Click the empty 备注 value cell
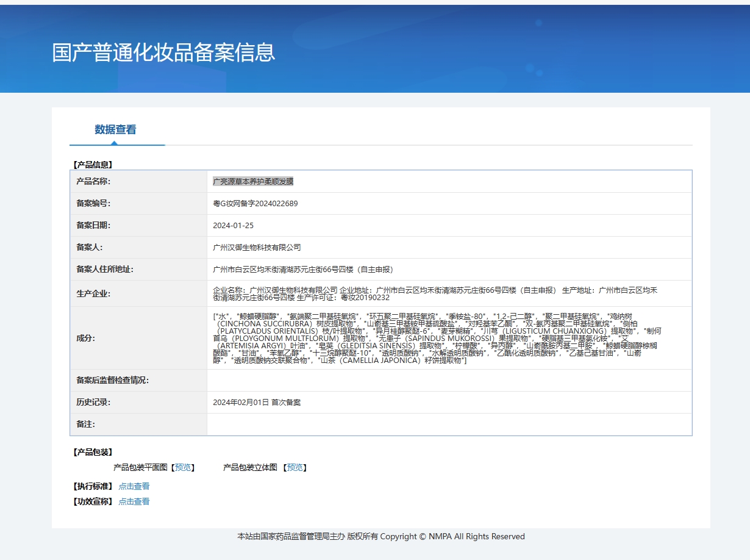 (449, 425)
